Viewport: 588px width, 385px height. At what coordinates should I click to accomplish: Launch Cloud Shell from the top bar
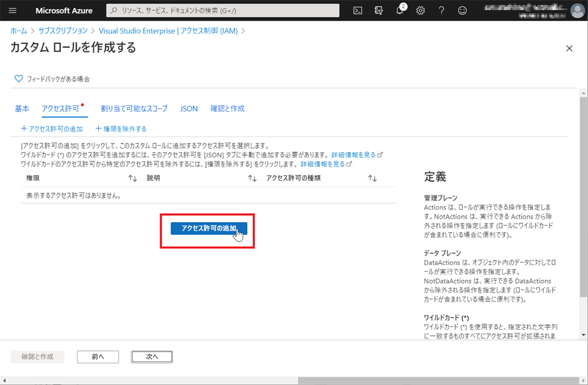pyautogui.click(x=358, y=11)
